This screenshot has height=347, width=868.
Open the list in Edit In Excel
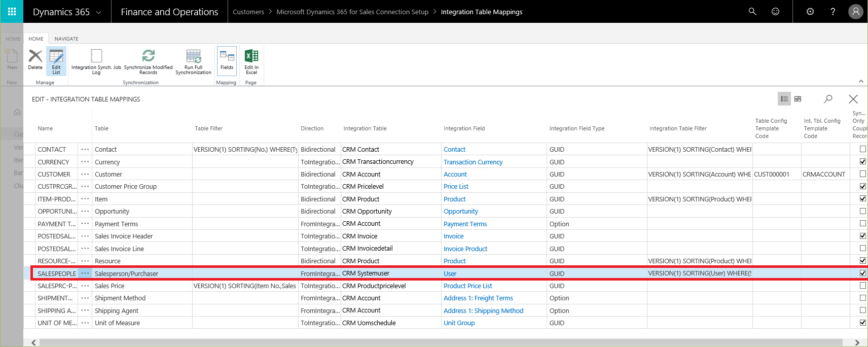251,61
